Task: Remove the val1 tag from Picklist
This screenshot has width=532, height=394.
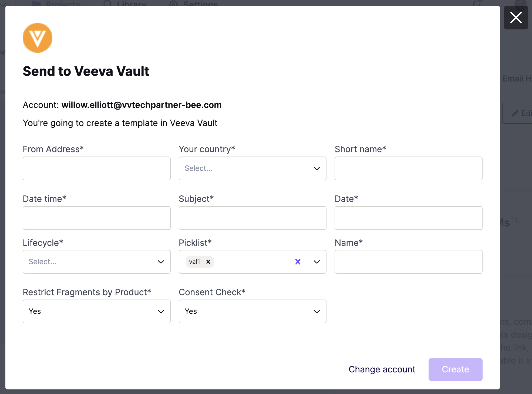Action: [x=208, y=262]
